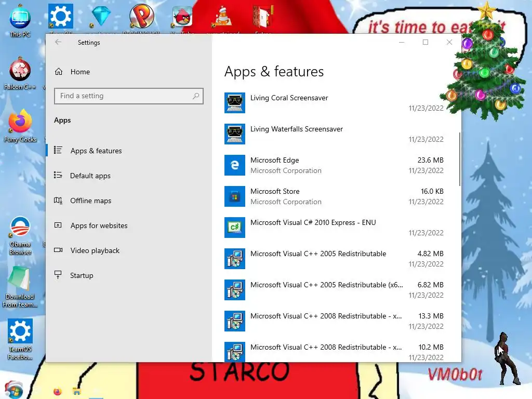Click the Microsoft Edge app icon

point(235,165)
